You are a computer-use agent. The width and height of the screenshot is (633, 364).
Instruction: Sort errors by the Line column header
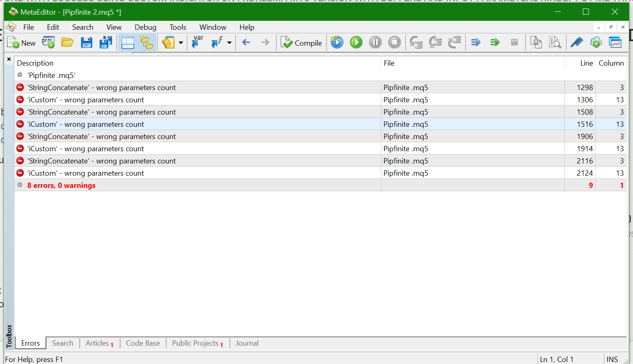click(580, 63)
